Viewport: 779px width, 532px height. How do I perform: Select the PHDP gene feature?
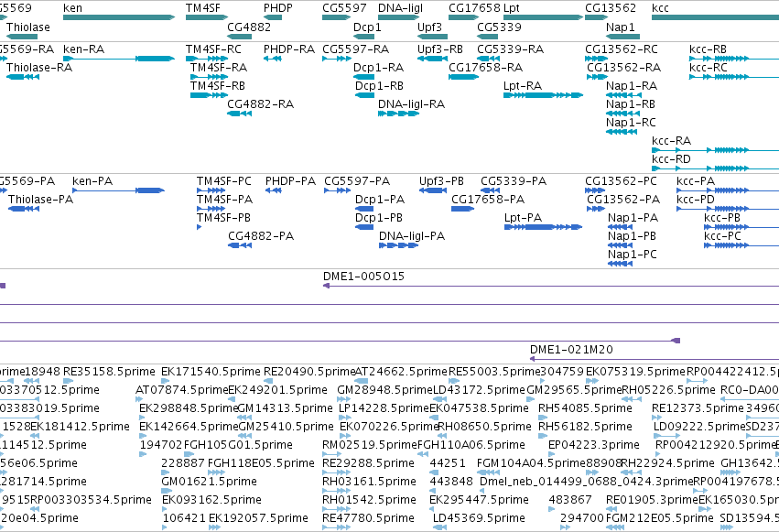tap(273, 17)
